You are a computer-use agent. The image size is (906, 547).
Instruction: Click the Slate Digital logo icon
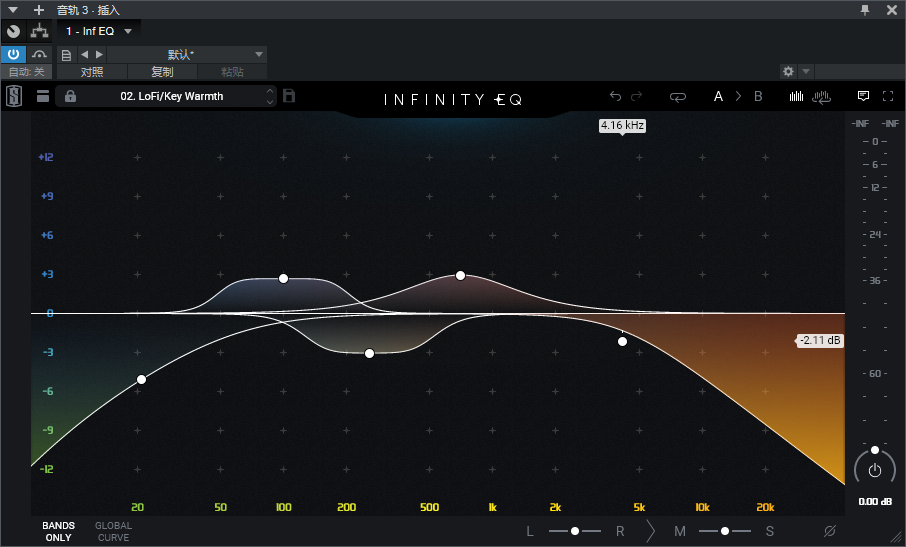click(x=14, y=96)
